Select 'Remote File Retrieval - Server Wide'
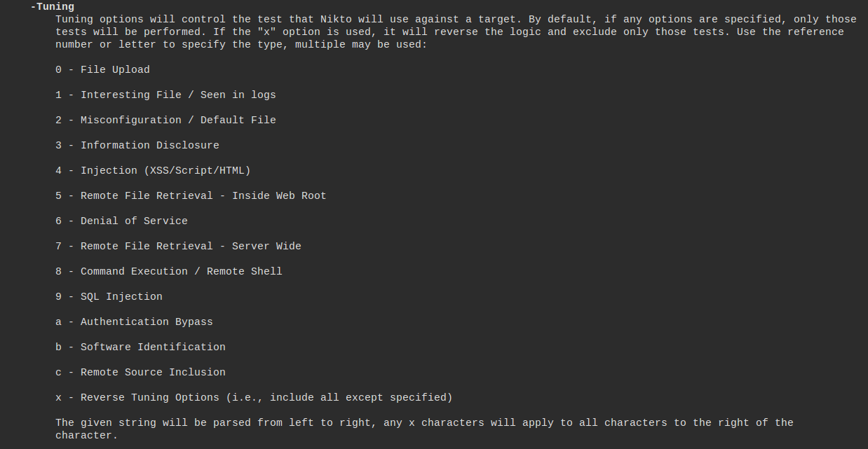Screen dimensions: 868x449 (x=191, y=247)
